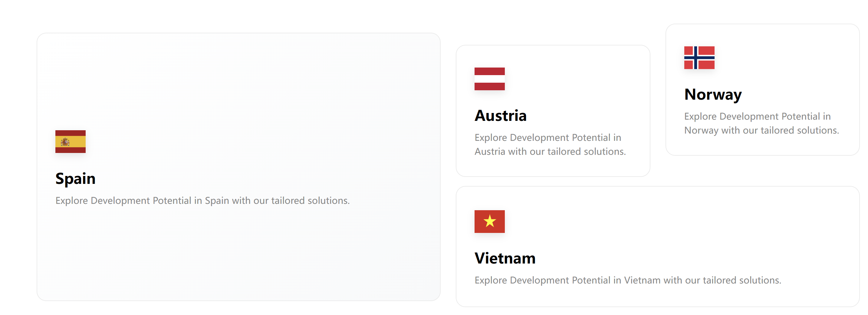Select the Norway heading

coord(713,94)
